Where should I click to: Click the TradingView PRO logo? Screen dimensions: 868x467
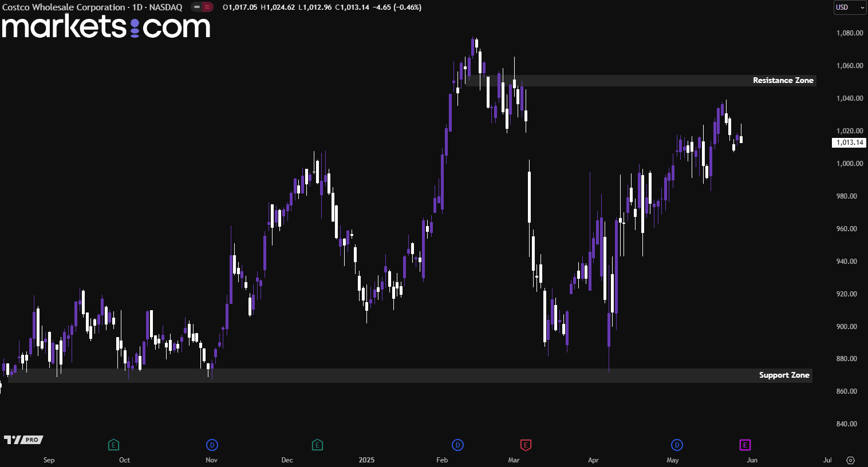click(23, 440)
